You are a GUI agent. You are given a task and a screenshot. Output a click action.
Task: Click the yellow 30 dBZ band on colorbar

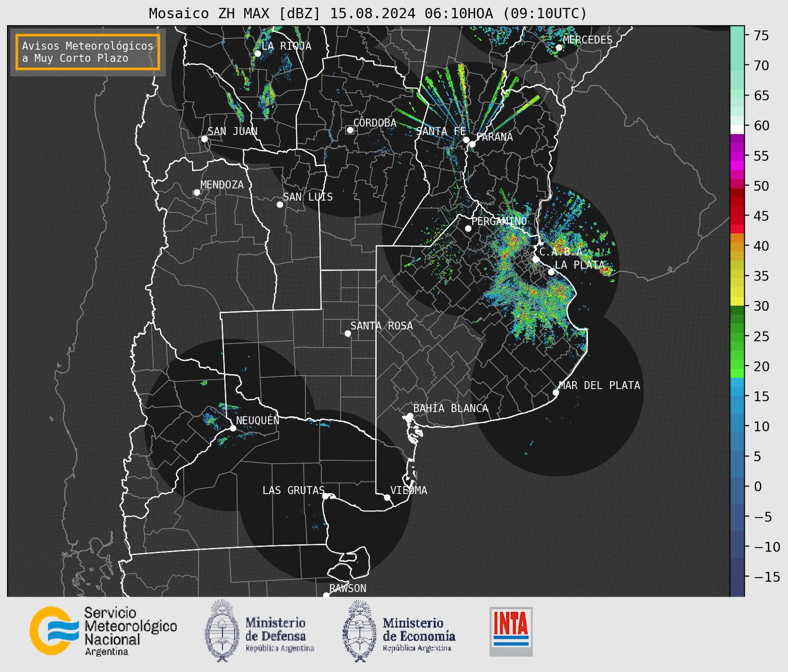point(737,301)
